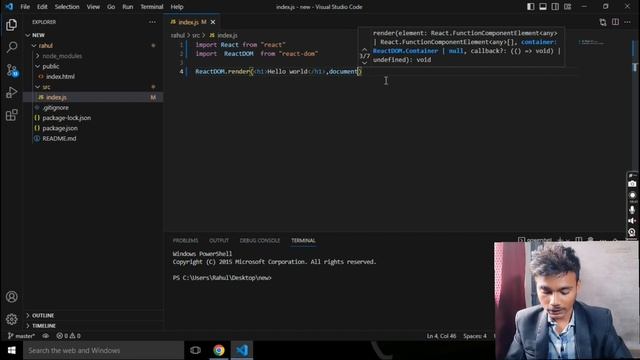Switch to the DEBUG CONSOLE tab
640x360 pixels.
click(260, 240)
